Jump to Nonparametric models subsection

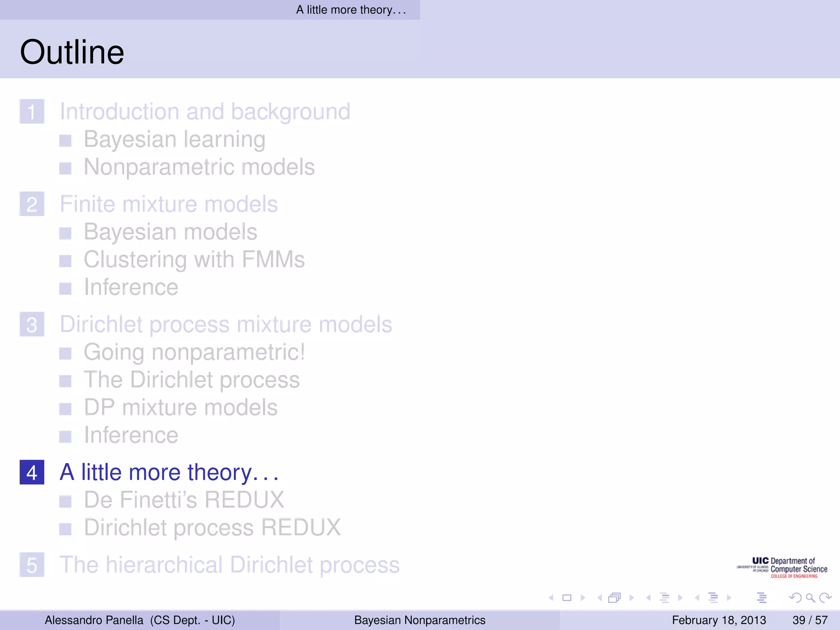(x=199, y=167)
